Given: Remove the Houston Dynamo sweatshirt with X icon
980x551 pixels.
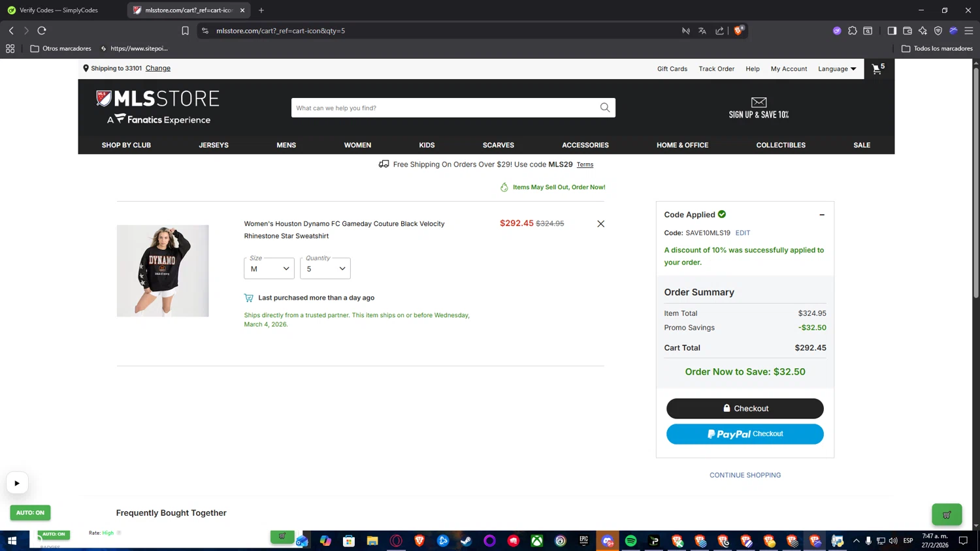Looking at the screenshot, I should coord(600,224).
